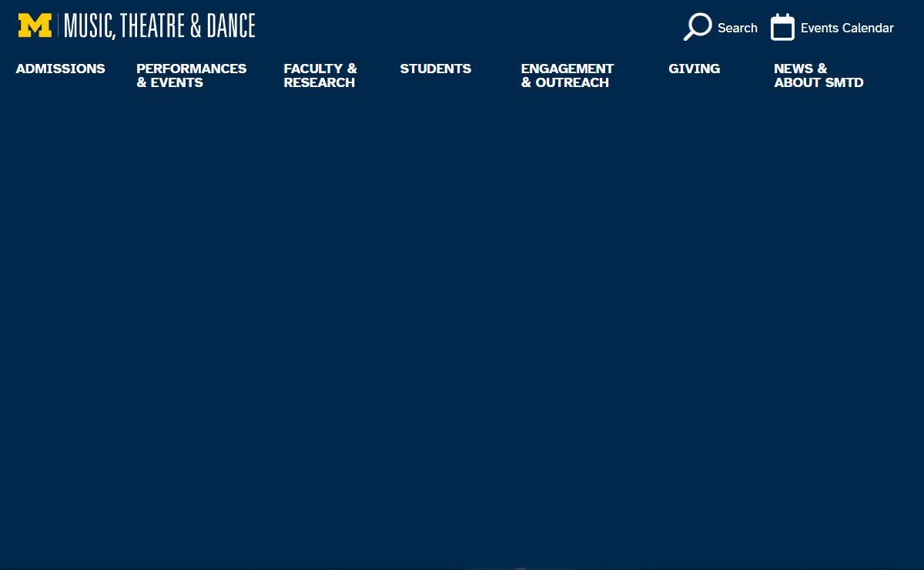Click the magnifying glass search icon
This screenshot has height=570, width=924.
point(698,27)
